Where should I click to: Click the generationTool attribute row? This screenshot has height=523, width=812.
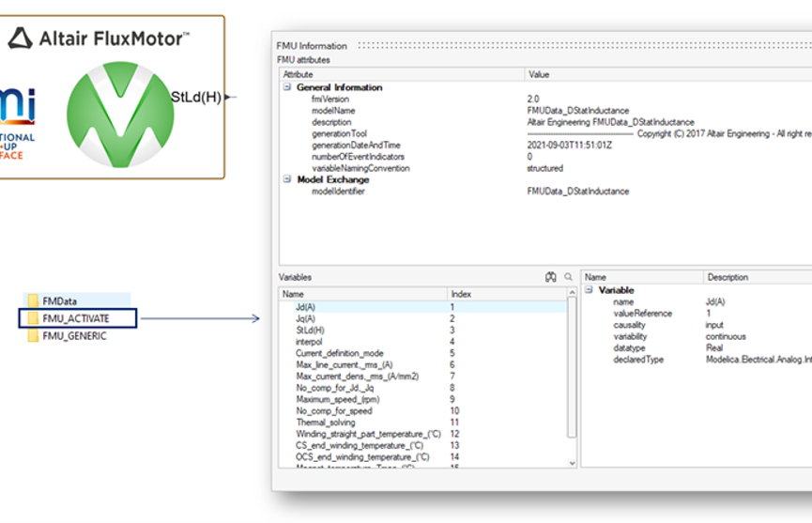(x=546, y=133)
